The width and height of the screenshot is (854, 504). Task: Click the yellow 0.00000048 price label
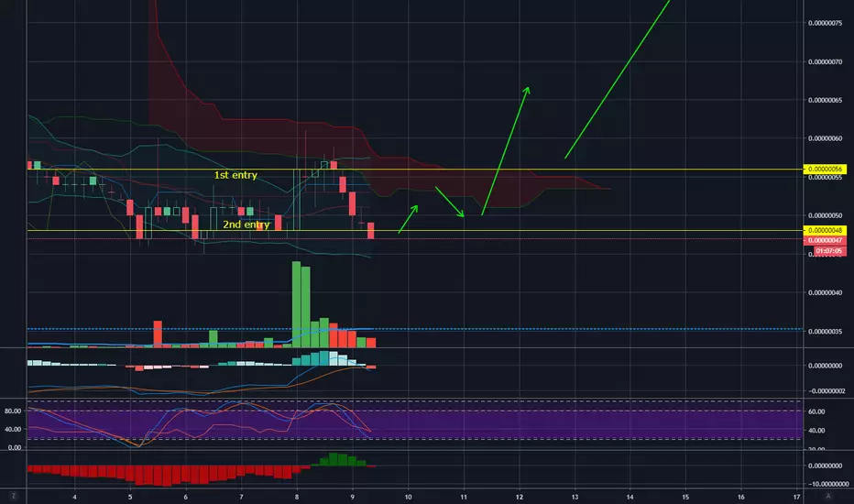[825, 231]
